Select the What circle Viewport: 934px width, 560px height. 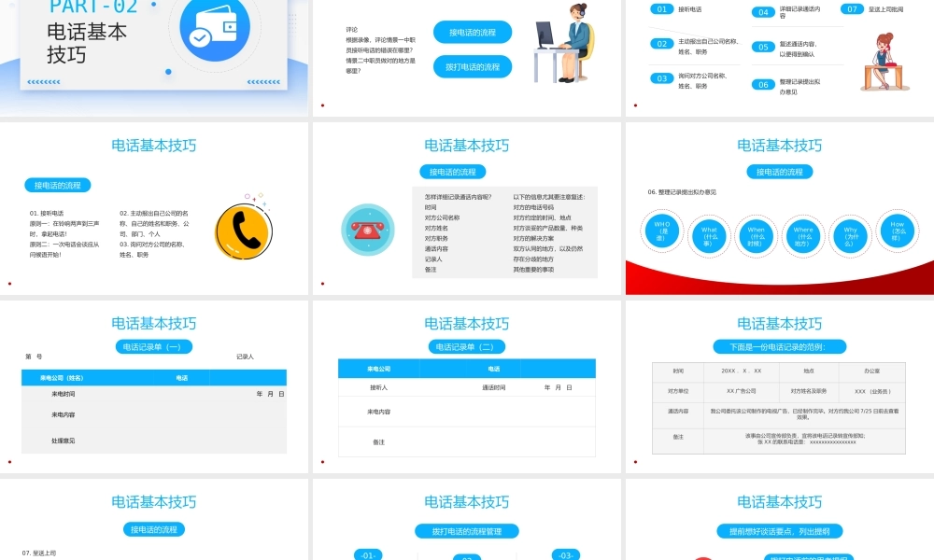tap(709, 236)
